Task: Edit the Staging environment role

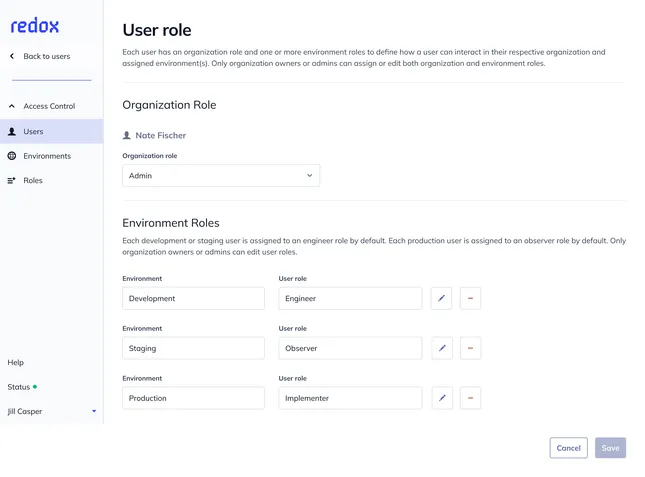Action: (442, 348)
